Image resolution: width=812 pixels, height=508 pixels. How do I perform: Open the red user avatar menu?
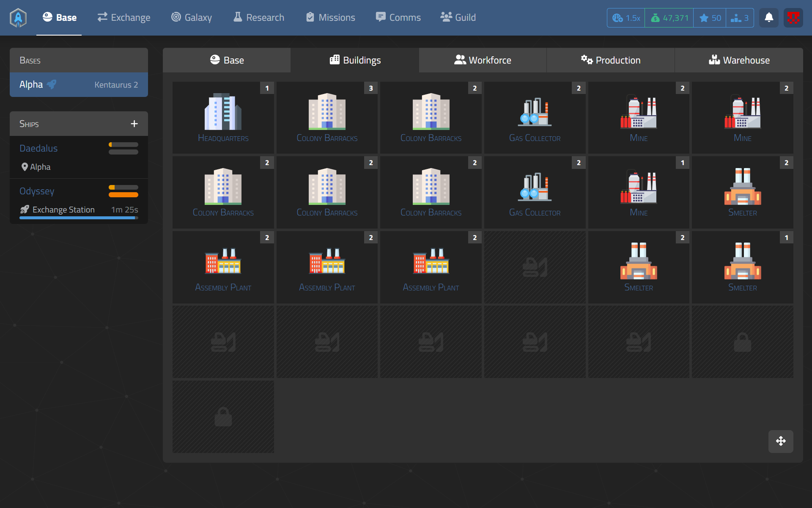[x=793, y=18]
